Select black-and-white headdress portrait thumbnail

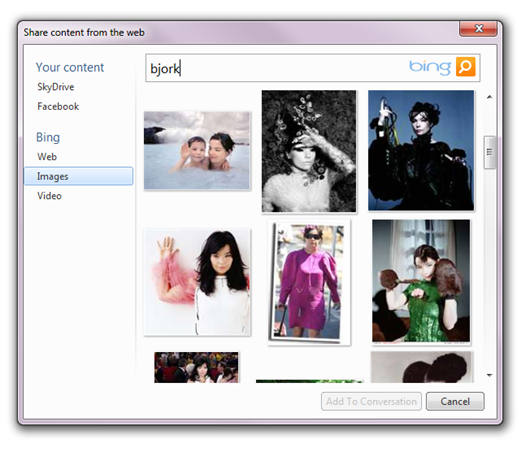(x=309, y=151)
